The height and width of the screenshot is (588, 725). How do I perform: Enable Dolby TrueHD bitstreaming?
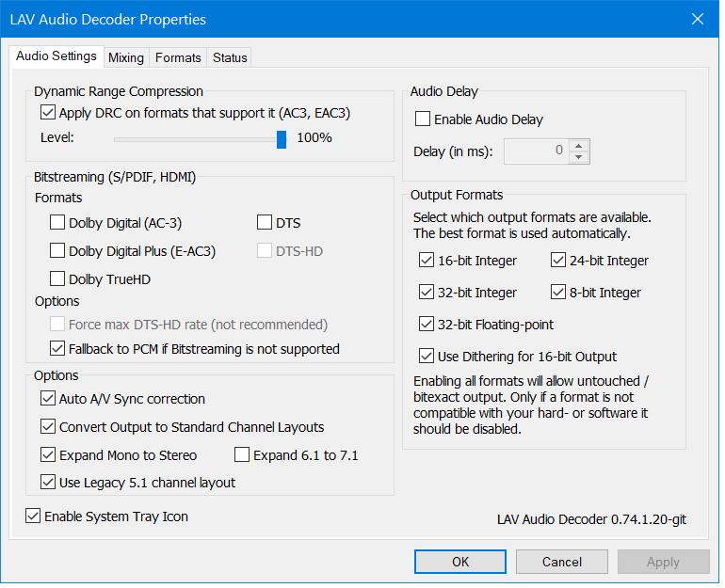57,278
